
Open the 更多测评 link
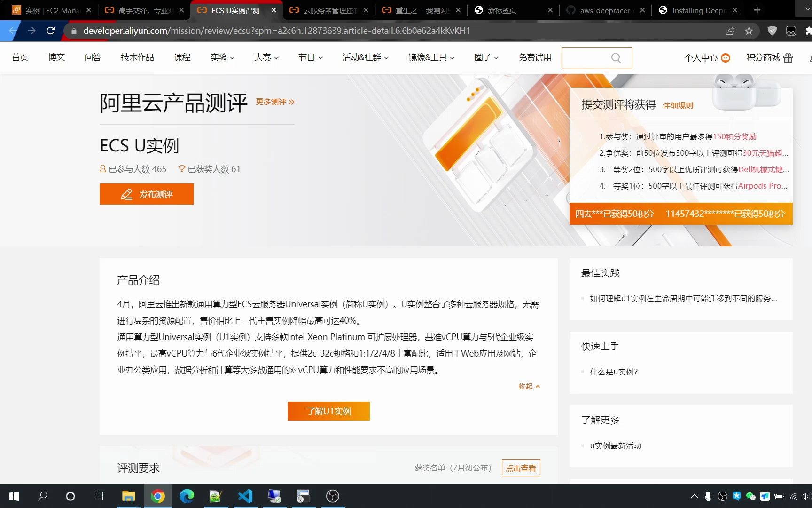click(275, 102)
